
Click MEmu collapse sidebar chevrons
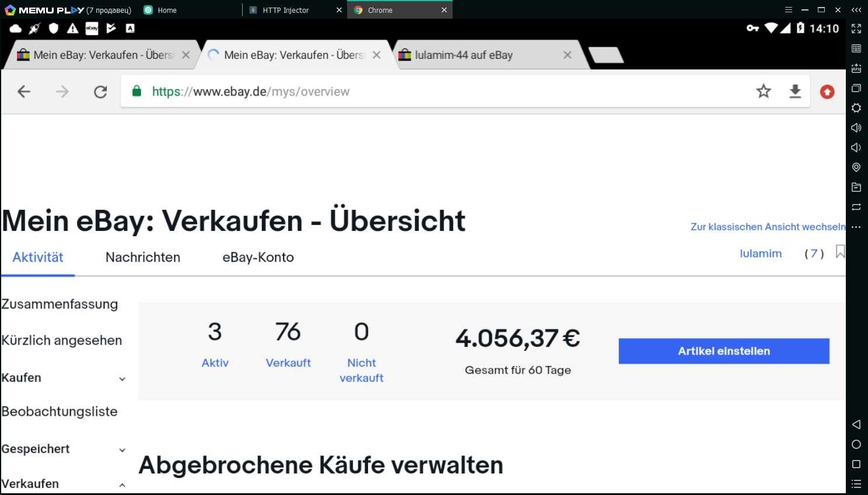click(x=856, y=10)
